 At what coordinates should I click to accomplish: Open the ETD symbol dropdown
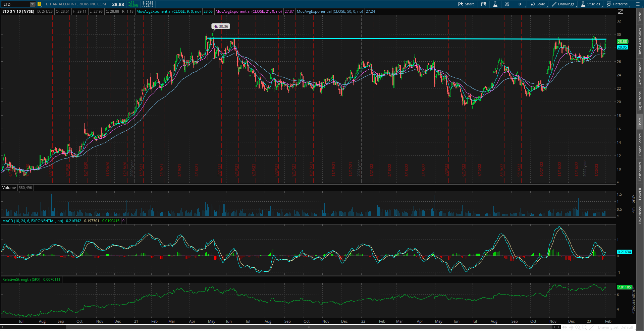[32, 4]
